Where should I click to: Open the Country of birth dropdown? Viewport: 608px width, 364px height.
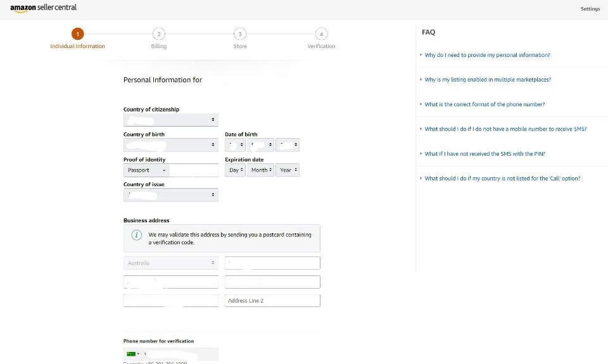[171, 144]
